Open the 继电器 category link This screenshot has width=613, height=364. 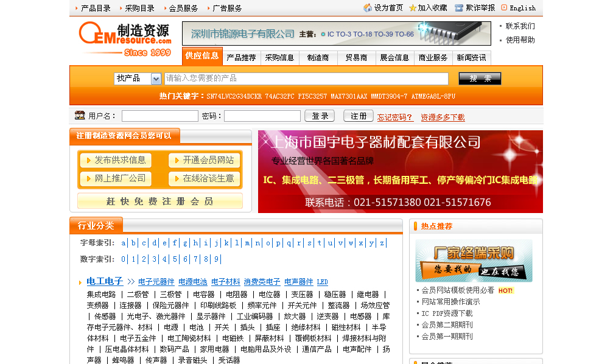pos(368,295)
